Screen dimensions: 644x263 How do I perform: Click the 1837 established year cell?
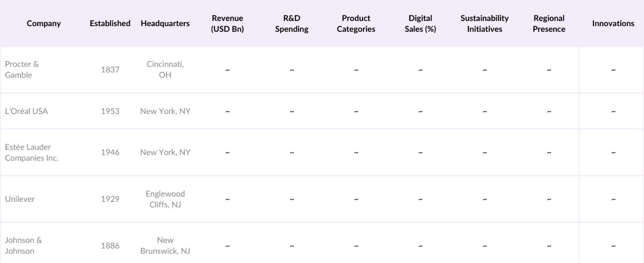pyautogui.click(x=110, y=70)
